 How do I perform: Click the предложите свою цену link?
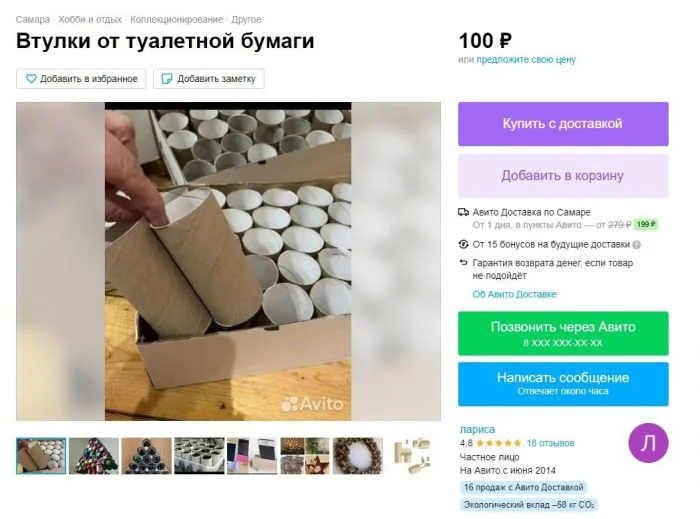point(526,59)
